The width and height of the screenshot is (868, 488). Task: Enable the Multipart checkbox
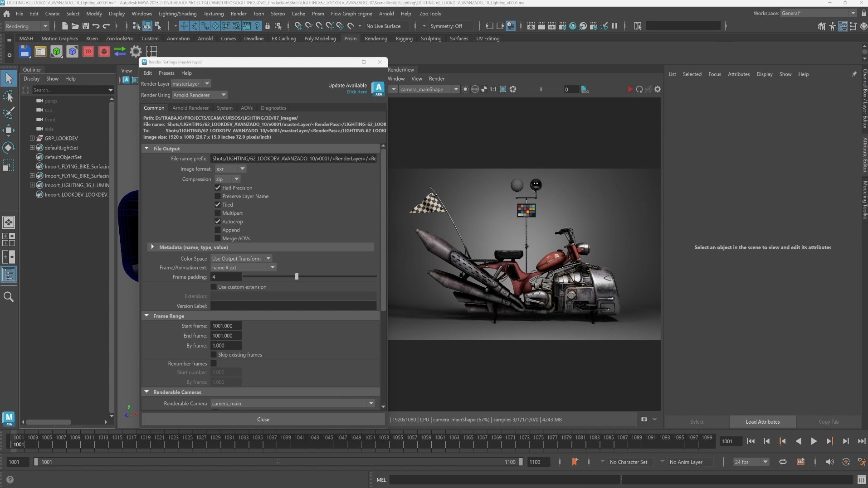click(218, 213)
